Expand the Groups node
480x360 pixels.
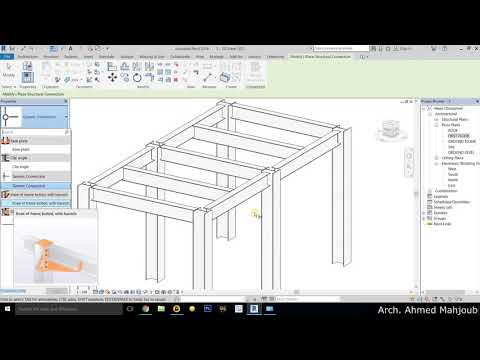click(425, 218)
